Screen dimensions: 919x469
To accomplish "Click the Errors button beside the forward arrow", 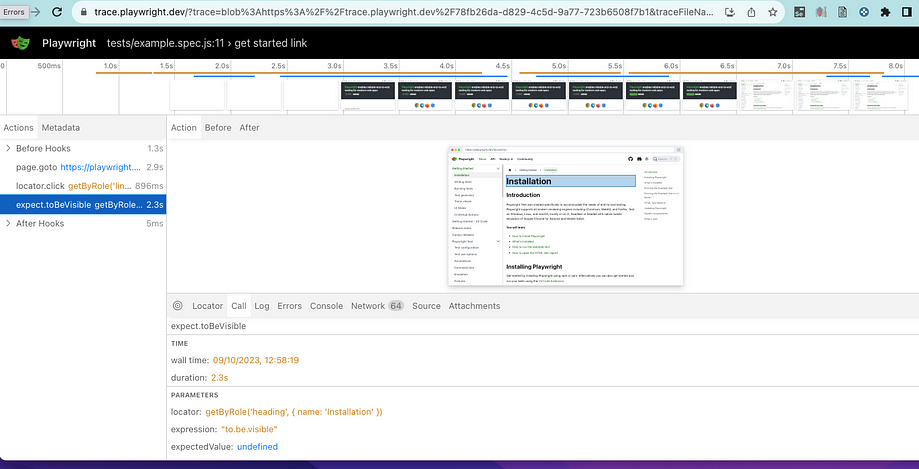I will [13, 12].
